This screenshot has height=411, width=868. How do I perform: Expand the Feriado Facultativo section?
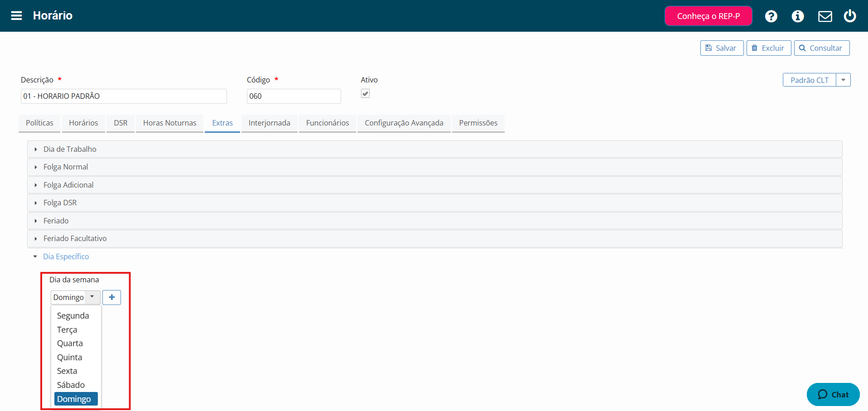tap(435, 238)
